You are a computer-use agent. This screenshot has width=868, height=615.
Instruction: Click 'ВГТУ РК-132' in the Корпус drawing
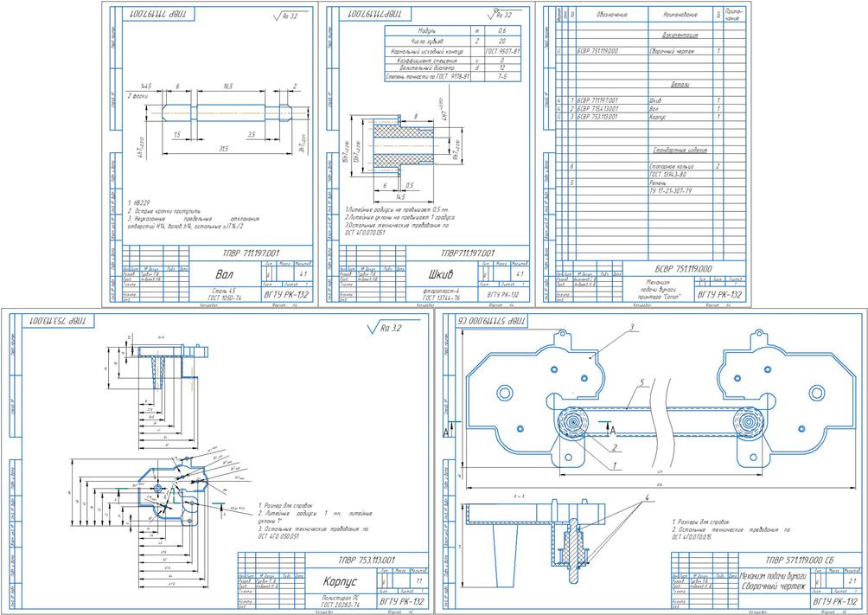402,601
